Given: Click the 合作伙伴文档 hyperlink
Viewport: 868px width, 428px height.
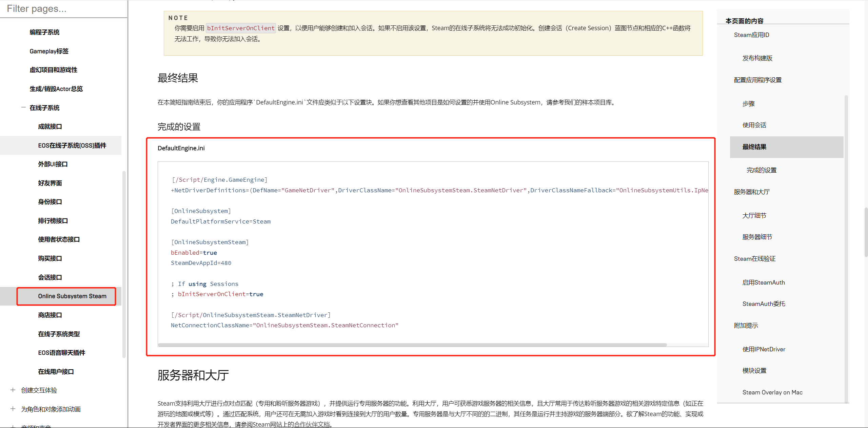Looking at the screenshot, I should (x=312, y=424).
